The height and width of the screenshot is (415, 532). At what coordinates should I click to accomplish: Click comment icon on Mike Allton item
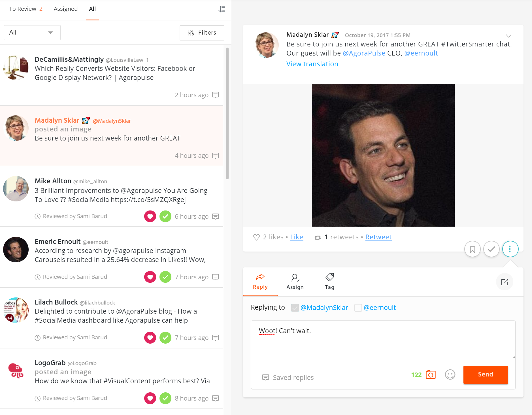[216, 216]
